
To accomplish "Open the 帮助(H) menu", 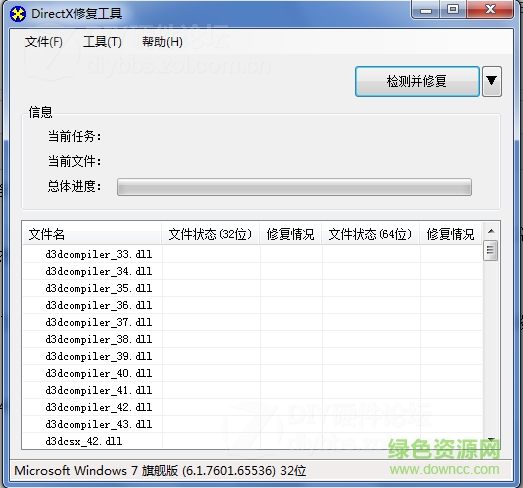I will point(162,42).
